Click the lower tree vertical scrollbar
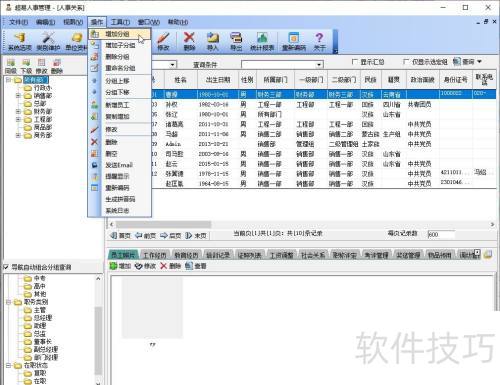This screenshot has width=500, height=385. [x=98, y=340]
